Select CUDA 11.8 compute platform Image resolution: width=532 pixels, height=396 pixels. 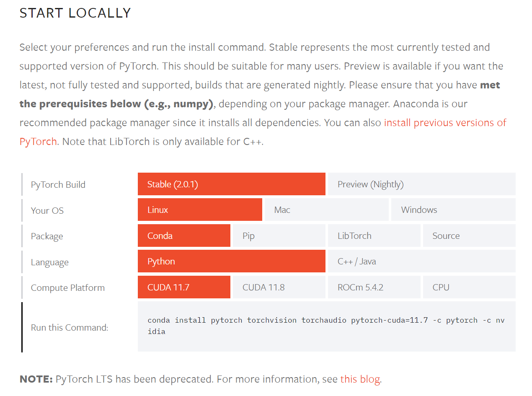click(x=279, y=287)
